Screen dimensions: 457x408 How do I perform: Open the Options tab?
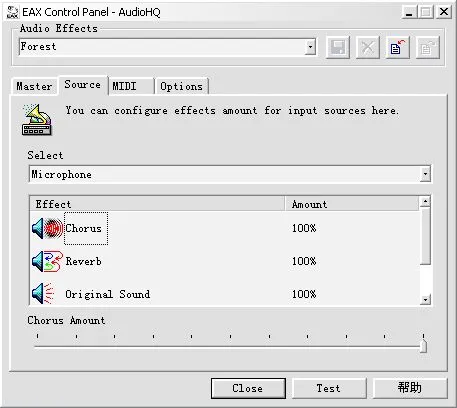[x=182, y=86]
